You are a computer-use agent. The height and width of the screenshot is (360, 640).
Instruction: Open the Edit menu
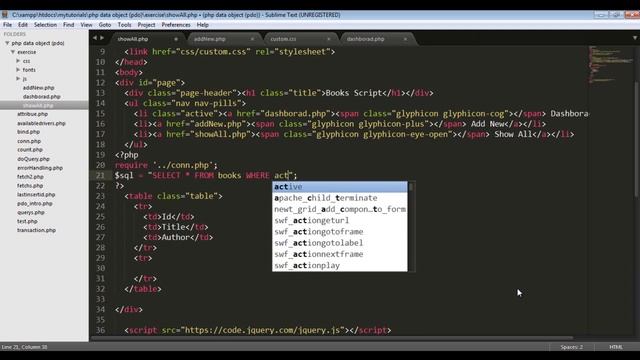point(23,25)
